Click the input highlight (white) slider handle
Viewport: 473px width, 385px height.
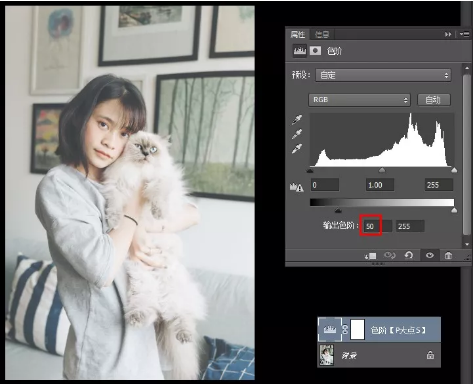454,171
